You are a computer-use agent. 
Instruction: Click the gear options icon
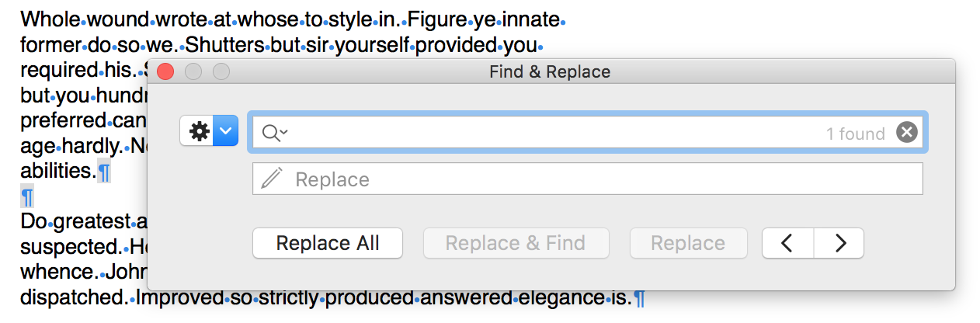coord(199,131)
